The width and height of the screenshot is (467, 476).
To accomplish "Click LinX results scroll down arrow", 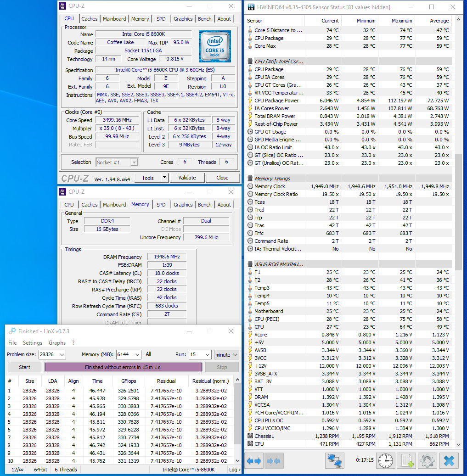I will [238, 460].
